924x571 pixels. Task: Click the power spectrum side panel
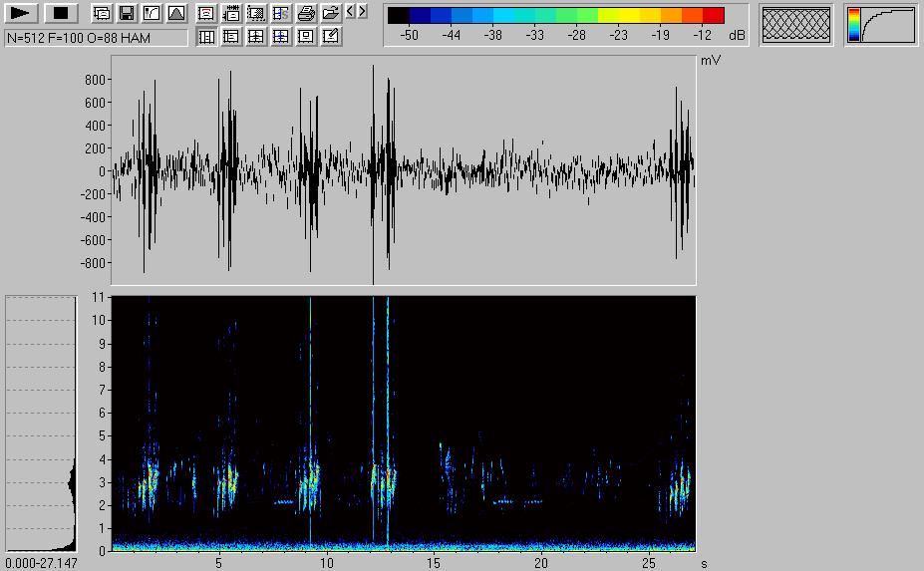[41, 424]
